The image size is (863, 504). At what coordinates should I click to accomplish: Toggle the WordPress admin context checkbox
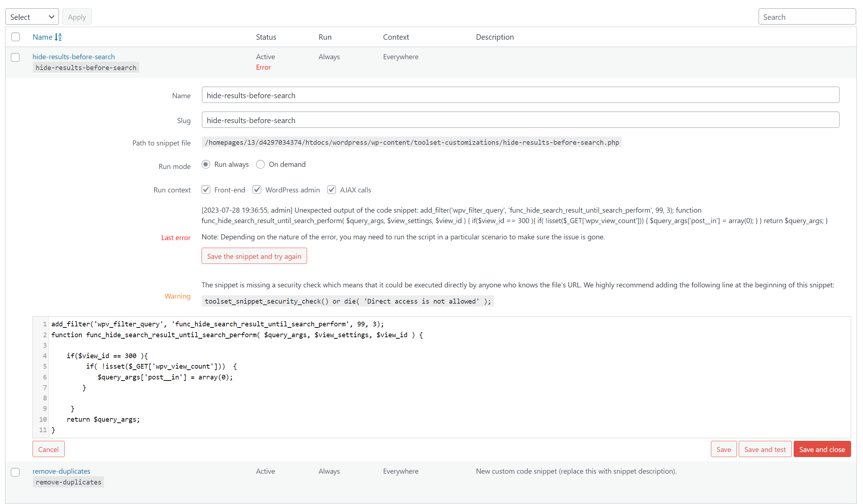[x=257, y=190]
